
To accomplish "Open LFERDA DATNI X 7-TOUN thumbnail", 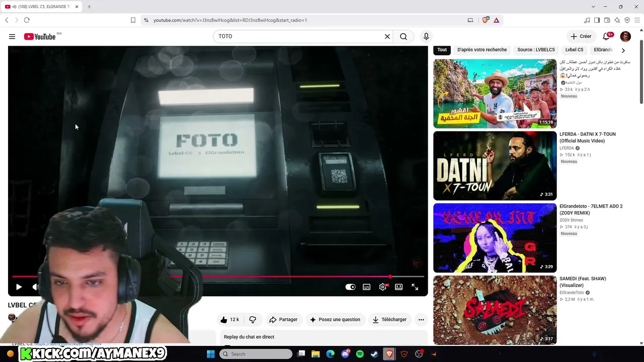I will 495,166.
